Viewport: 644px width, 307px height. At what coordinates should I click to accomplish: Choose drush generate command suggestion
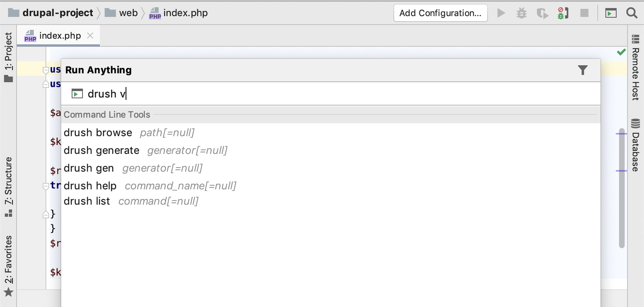pyautogui.click(x=101, y=150)
